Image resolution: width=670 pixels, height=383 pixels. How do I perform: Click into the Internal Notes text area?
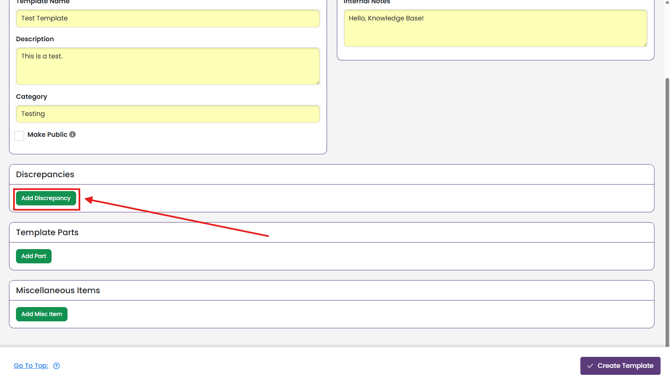496,28
